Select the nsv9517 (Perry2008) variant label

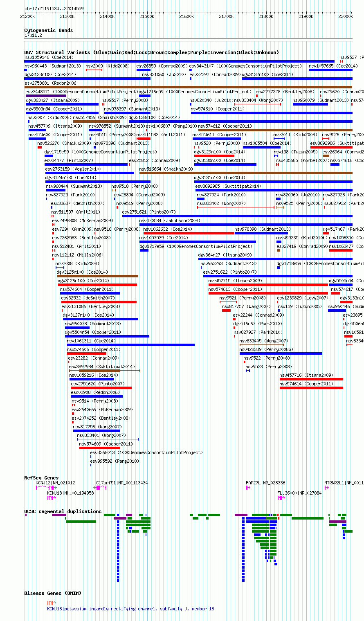(125, 100)
